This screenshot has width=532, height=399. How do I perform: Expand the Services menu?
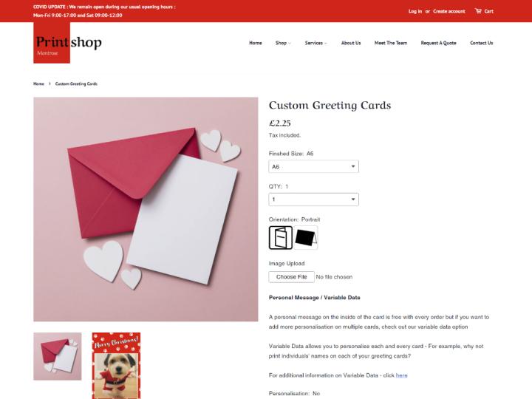click(x=316, y=43)
